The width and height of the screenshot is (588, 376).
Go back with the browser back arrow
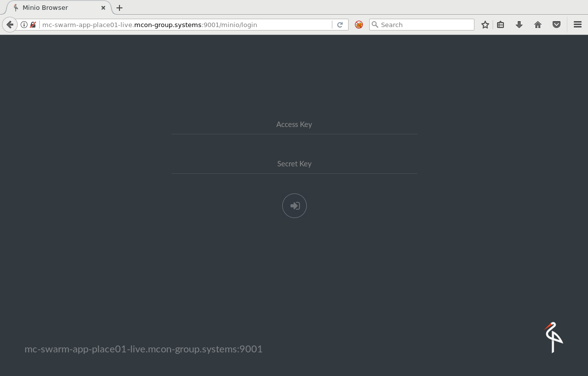pos(10,25)
